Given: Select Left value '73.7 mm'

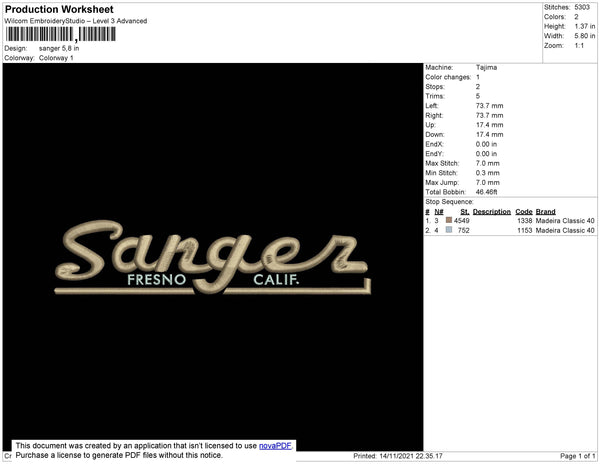Looking at the screenshot, I should pyautogui.click(x=489, y=106).
